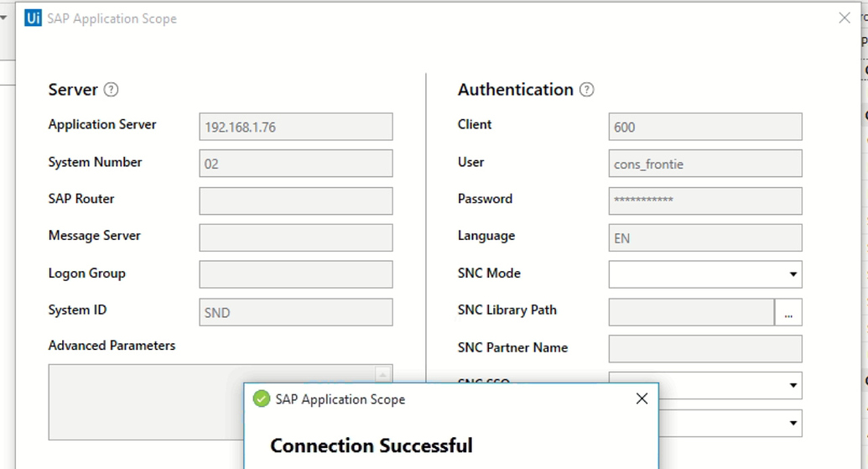Click the Application Server input field
Viewport: 868px width, 469px height.
296,127
